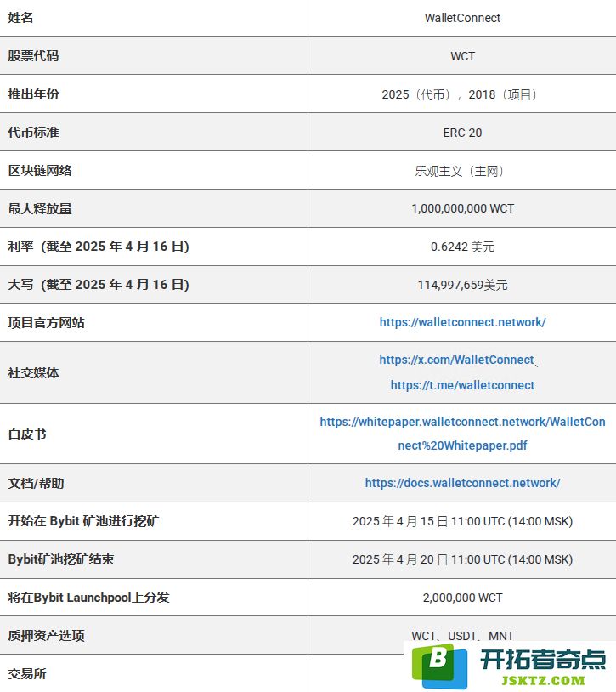The width and height of the screenshot is (616, 692).
Task: Open the docs.walletconnect.network link
Action: click(x=462, y=483)
